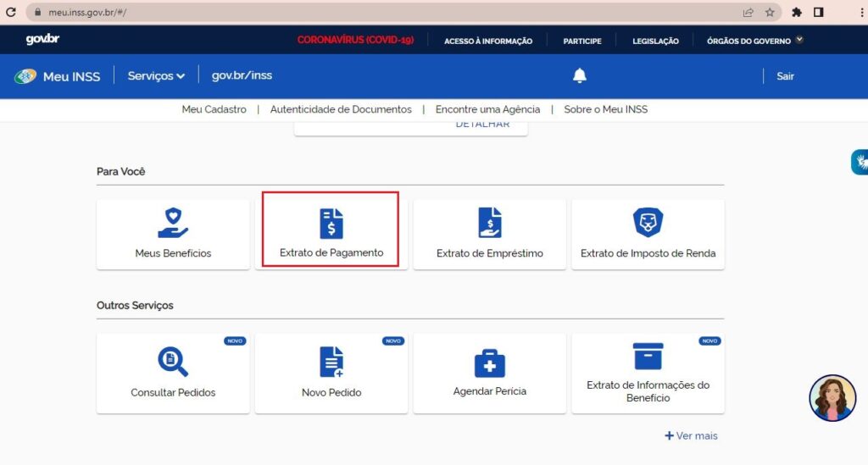Reload the page with the refresh icon
The height and width of the screenshot is (465, 868).
pos(10,12)
